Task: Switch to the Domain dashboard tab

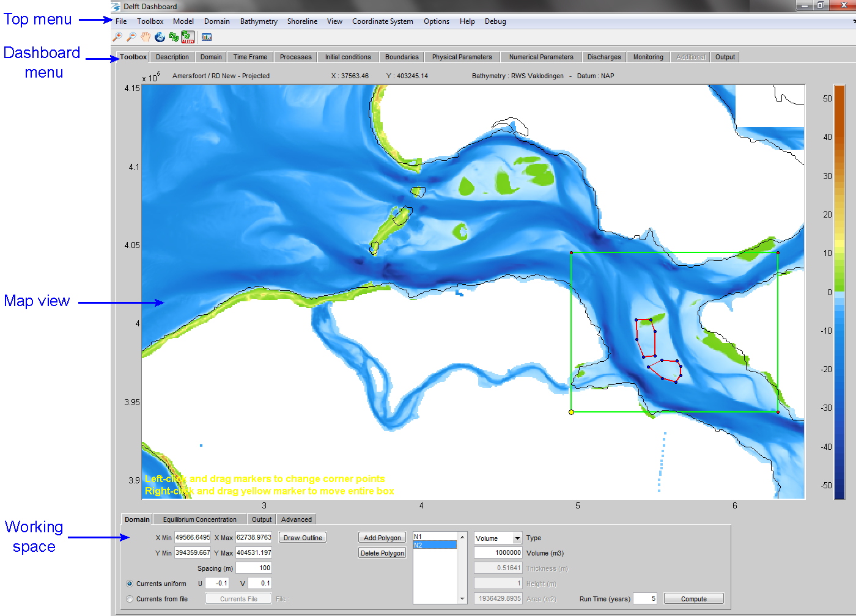Action: coord(211,57)
